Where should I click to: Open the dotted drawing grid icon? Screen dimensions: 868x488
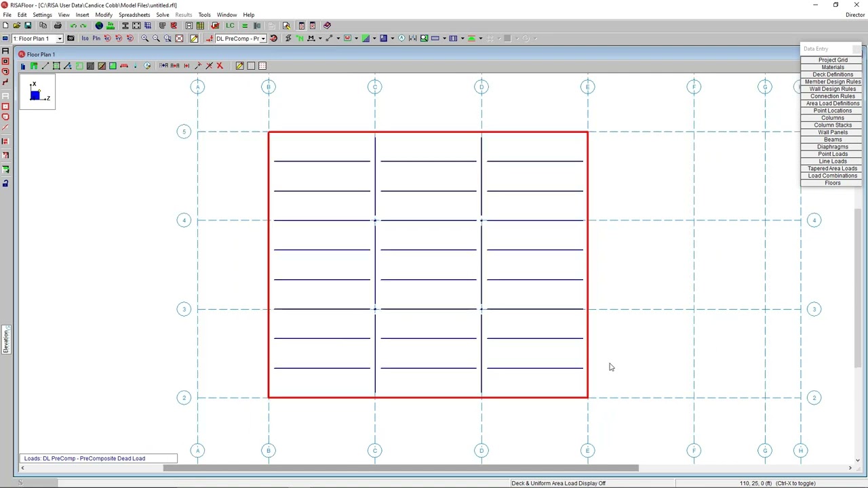262,66
